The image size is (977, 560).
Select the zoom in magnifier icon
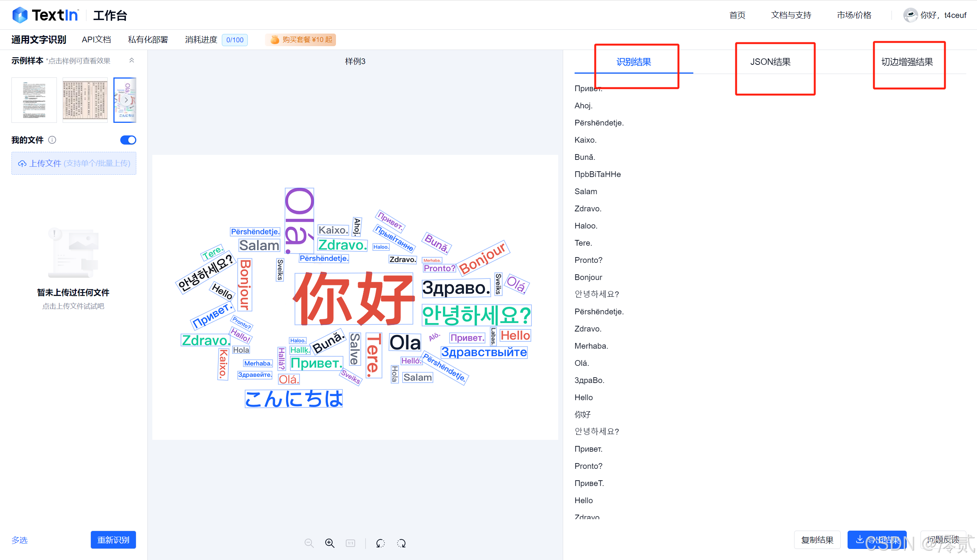pos(329,543)
